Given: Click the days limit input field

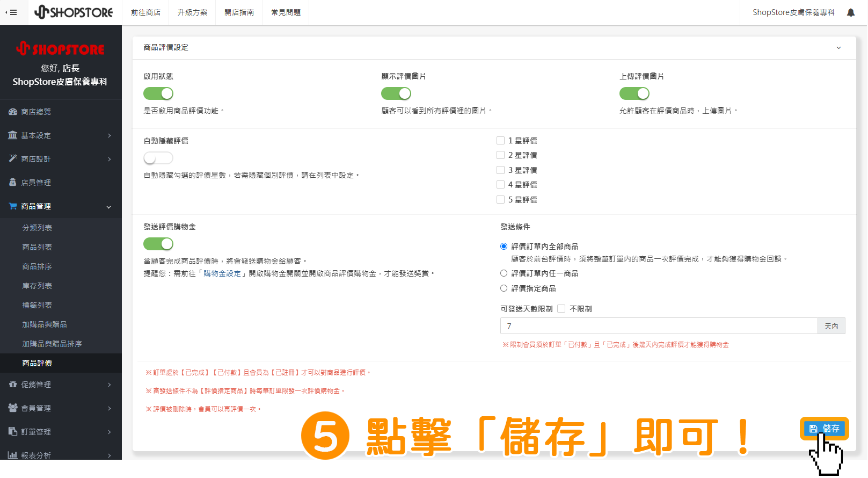Looking at the screenshot, I should pyautogui.click(x=659, y=326).
